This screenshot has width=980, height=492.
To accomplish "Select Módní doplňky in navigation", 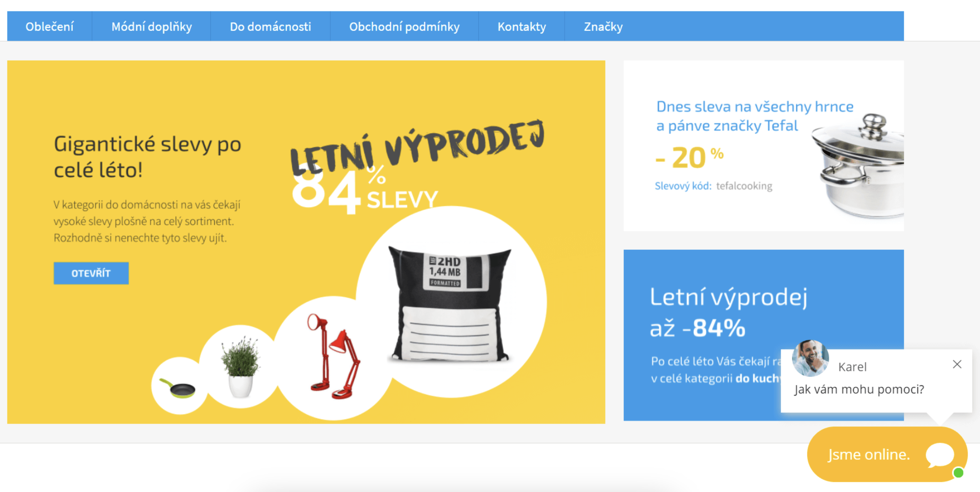I will [152, 27].
